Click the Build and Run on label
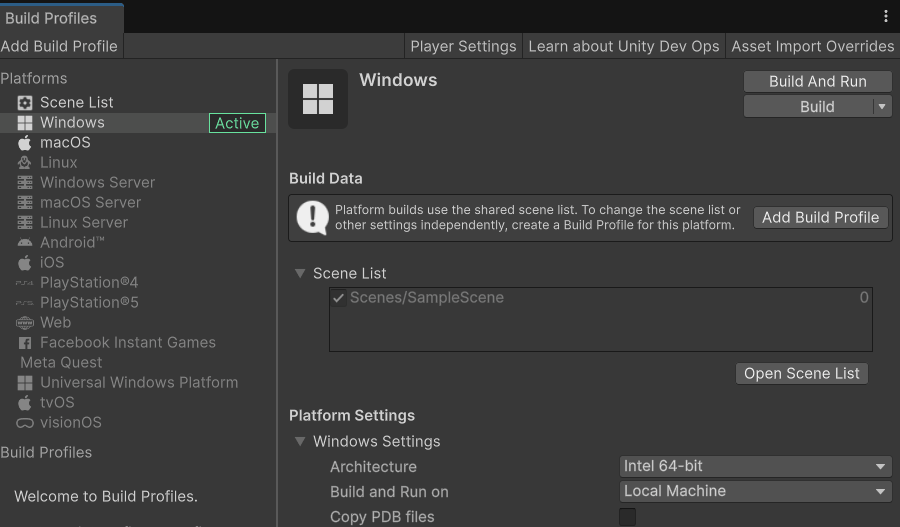The image size is (900, 527). coord(389,492)
